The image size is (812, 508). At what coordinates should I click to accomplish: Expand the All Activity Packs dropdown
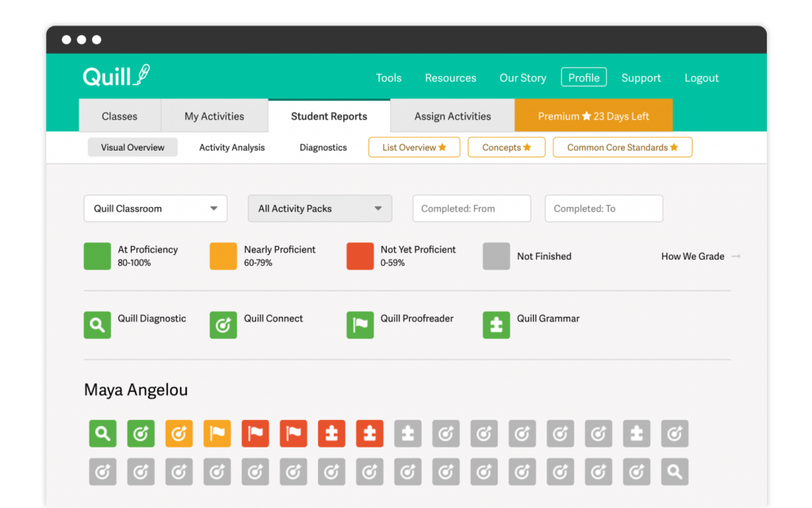coord(320,209)
